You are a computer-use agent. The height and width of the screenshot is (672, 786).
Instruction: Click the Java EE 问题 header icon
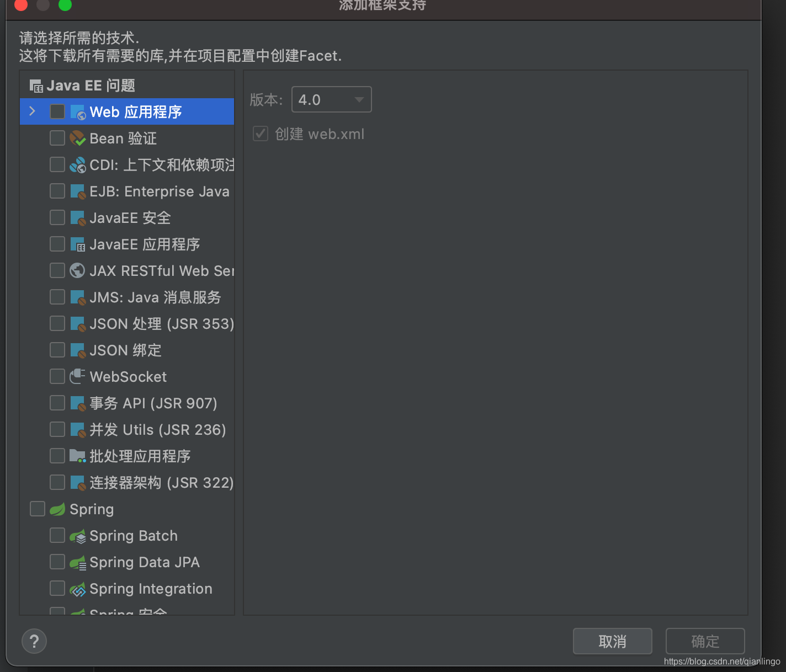pos(36,86)
